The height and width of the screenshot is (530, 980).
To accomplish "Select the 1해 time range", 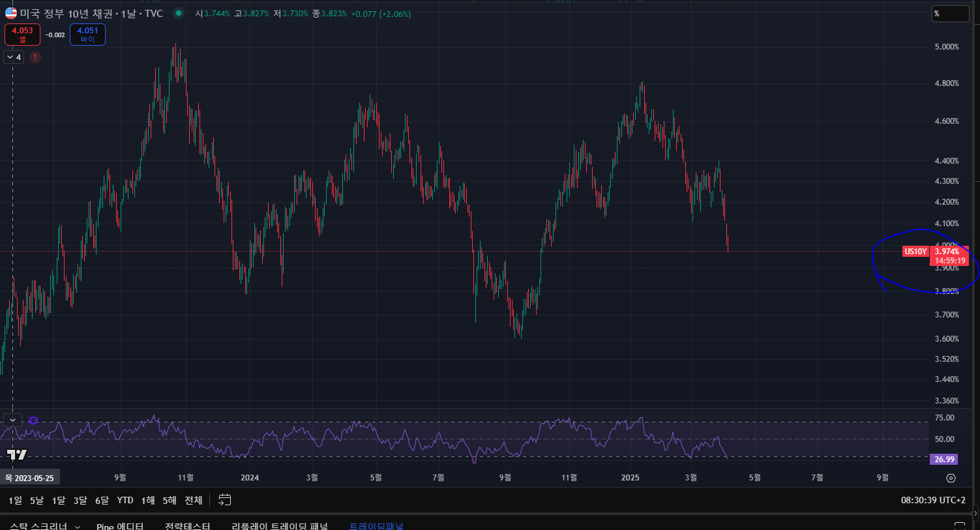I will [x=148, y=500].
